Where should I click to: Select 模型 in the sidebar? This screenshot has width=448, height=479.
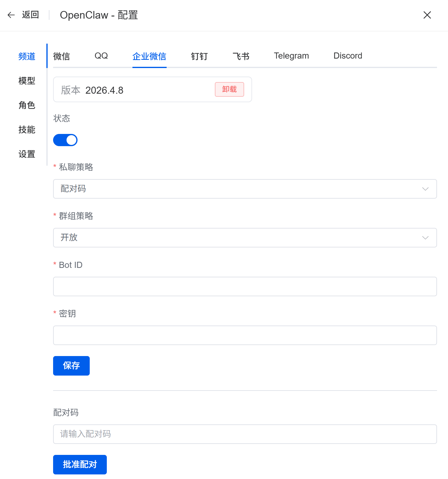pos(27,81)
